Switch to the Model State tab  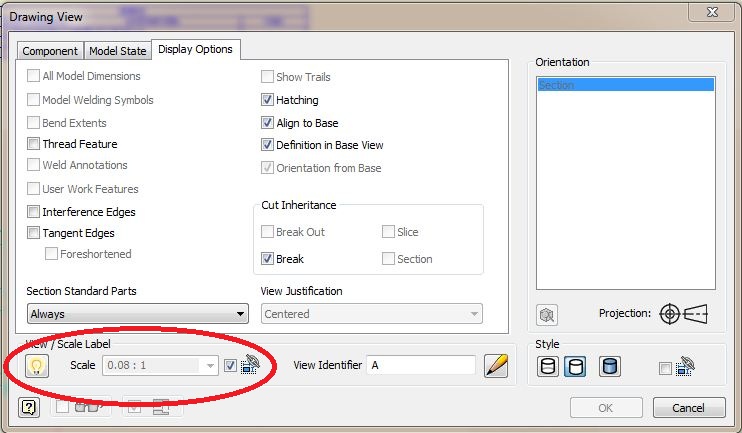[x=117, y=51]
